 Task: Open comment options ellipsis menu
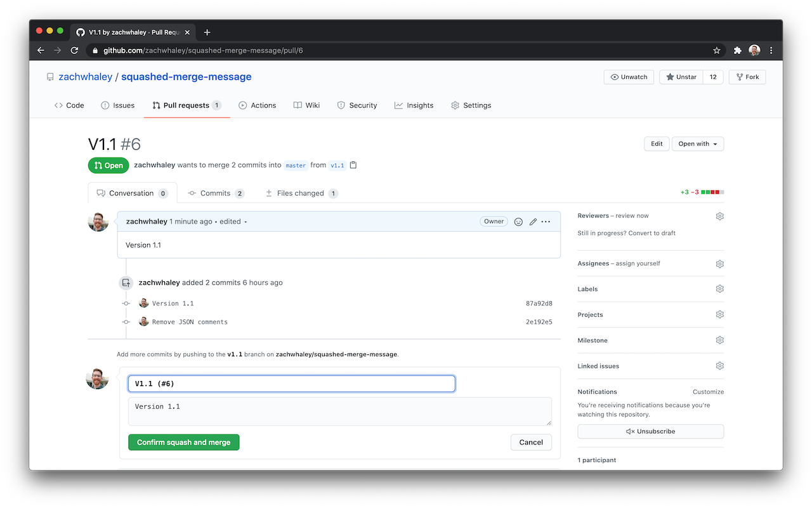coord(546,222)
